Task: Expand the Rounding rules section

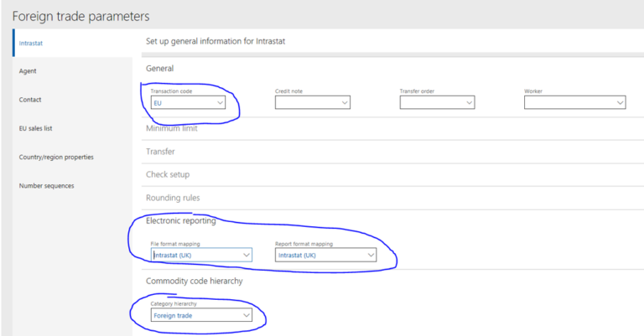Action: click(x=173, y=198)
